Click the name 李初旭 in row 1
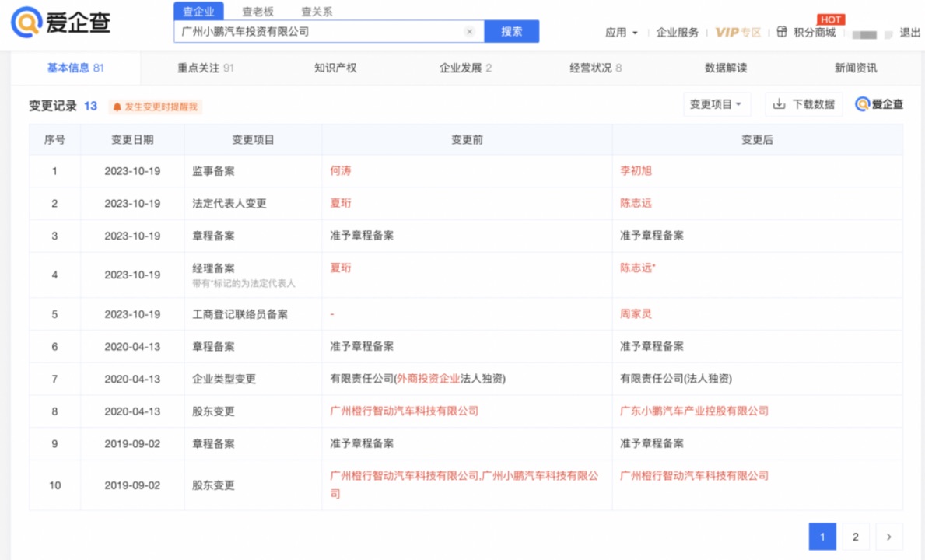Screen dimensions: 925x560 point(636,171)
